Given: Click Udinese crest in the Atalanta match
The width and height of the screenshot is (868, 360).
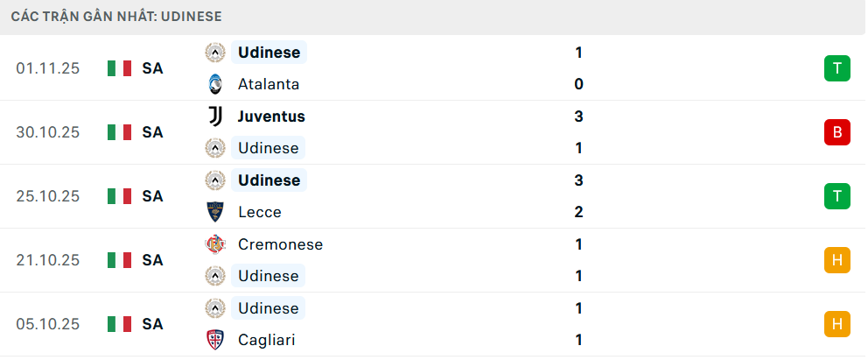Looking at the screenshot, I should 214,53.
